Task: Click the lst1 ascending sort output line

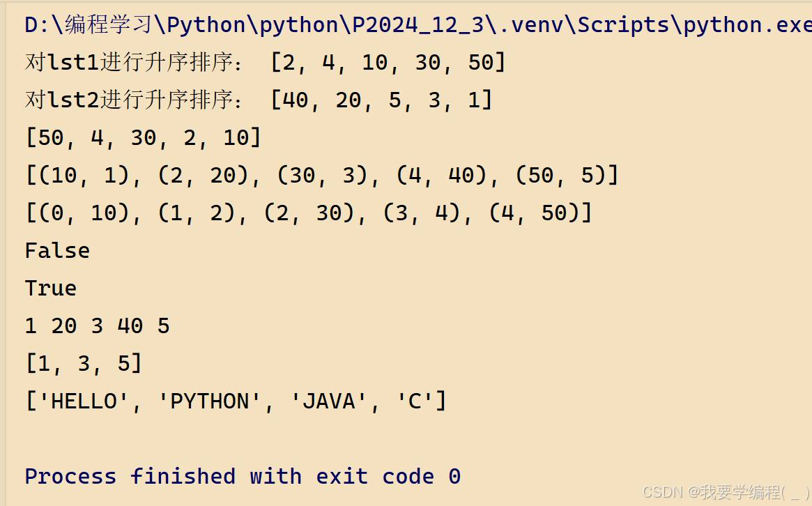Action: click(265, 63)
